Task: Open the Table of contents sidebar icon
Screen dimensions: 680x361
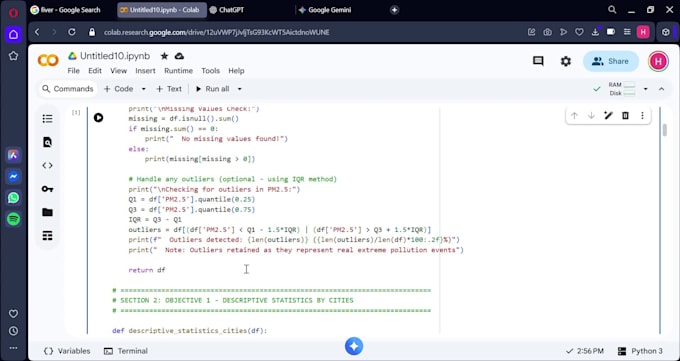Action: [x=47, y=118]
